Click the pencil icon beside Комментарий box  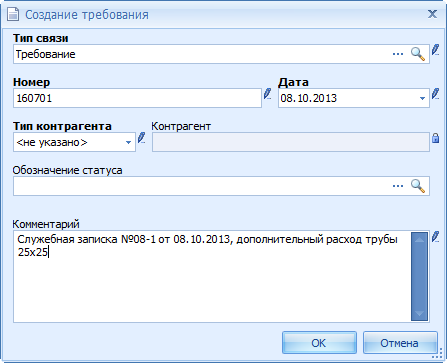point(435,237)
